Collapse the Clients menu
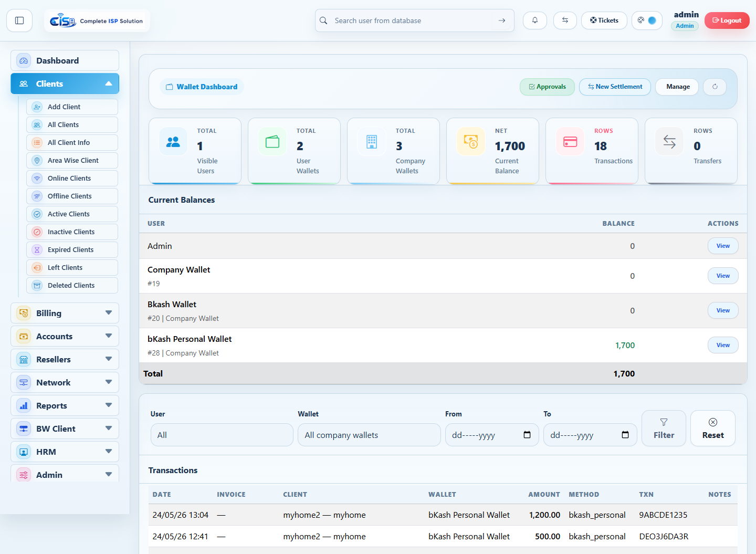The image size is (756, 554). pos(65,83)
